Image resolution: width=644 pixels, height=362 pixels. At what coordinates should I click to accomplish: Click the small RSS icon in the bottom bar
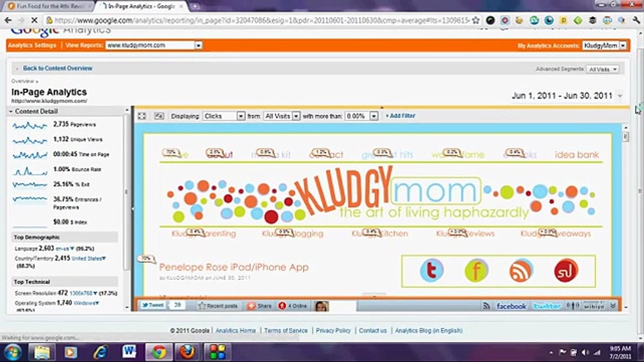click(x=486, y=306)
